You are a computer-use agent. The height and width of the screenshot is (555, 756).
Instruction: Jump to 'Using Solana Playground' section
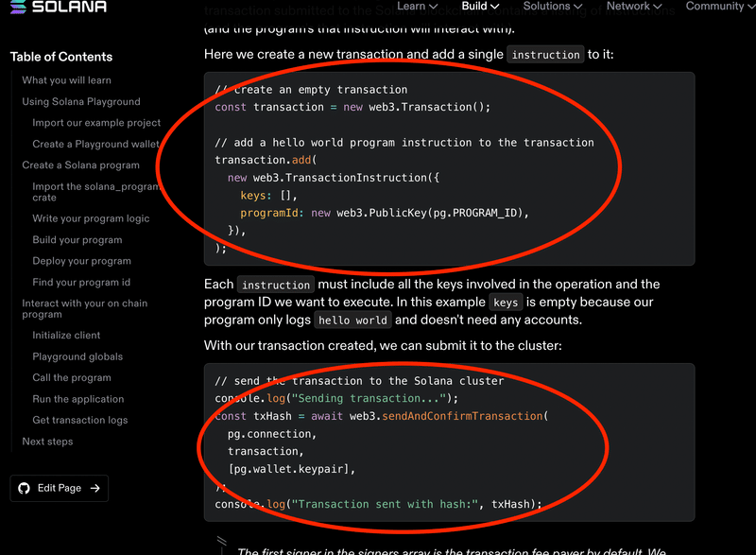coord(81,102)
